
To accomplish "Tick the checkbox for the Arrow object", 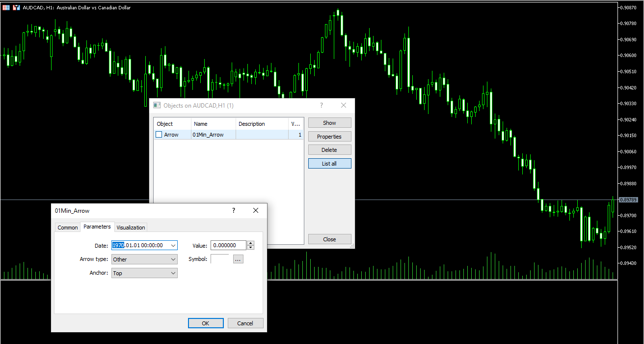I will pos(159,135).
